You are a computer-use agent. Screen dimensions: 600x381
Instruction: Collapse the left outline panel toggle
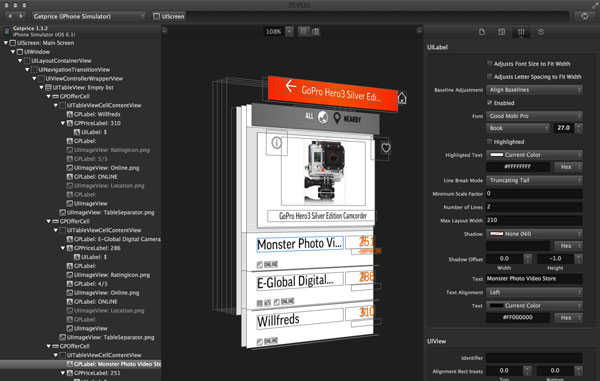click(165, 30)
